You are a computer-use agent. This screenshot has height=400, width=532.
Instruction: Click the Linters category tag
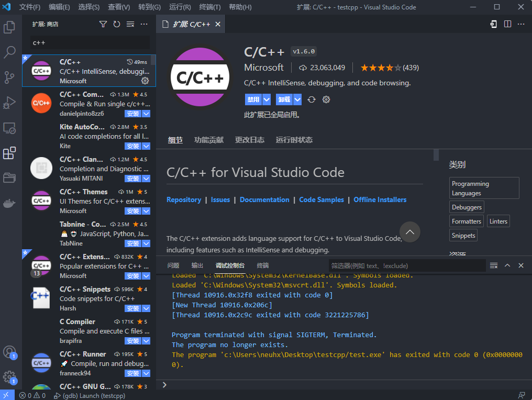498,221
